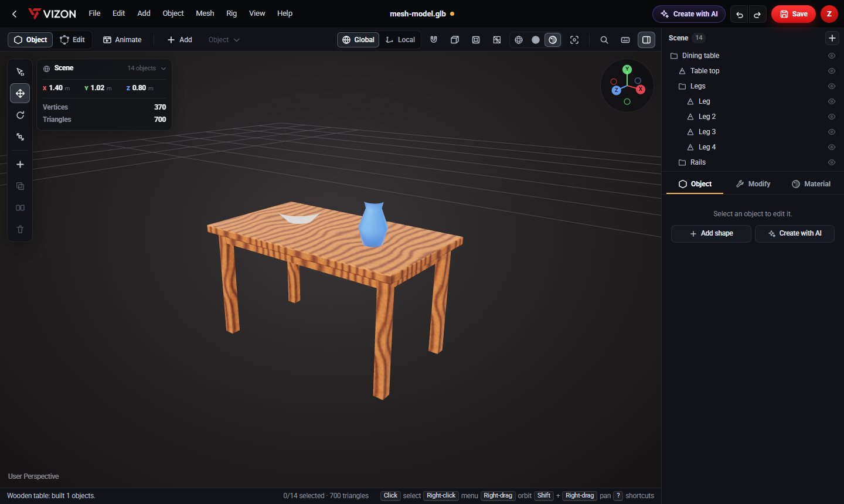Toggle visibility of Leg 2

[x=831, y=117]
